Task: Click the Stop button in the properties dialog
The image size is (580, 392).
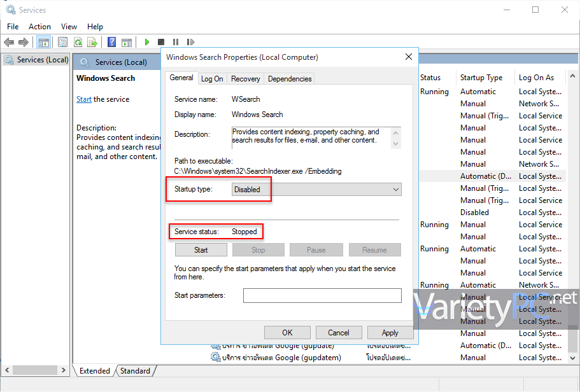Action: tap(258, 250)
